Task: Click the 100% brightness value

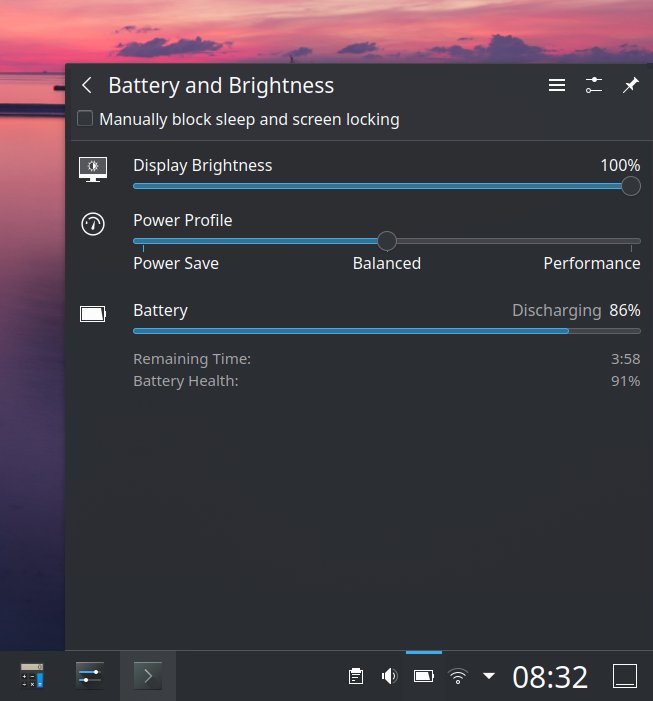Action: (620, 165)
